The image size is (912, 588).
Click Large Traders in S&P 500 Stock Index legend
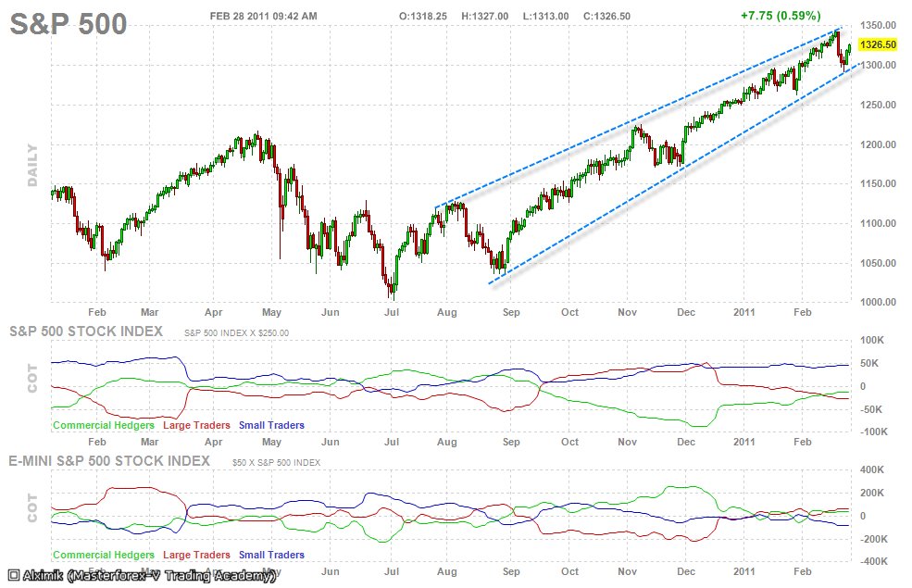click(x=196, y=425)
